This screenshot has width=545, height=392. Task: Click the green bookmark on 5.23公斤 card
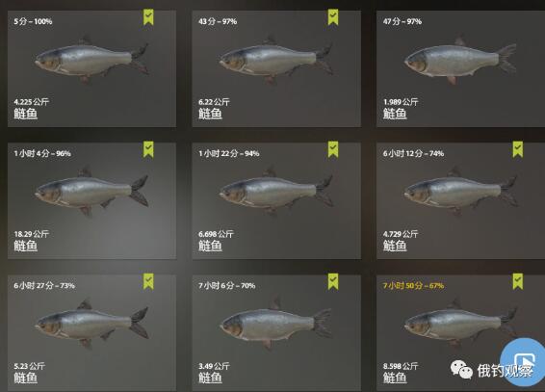point(148,281)
